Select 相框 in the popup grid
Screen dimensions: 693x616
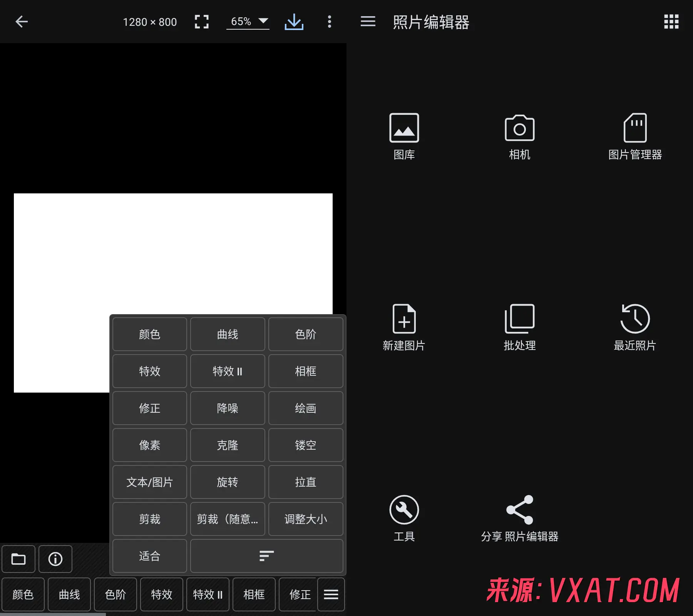(x=306, y=371)
